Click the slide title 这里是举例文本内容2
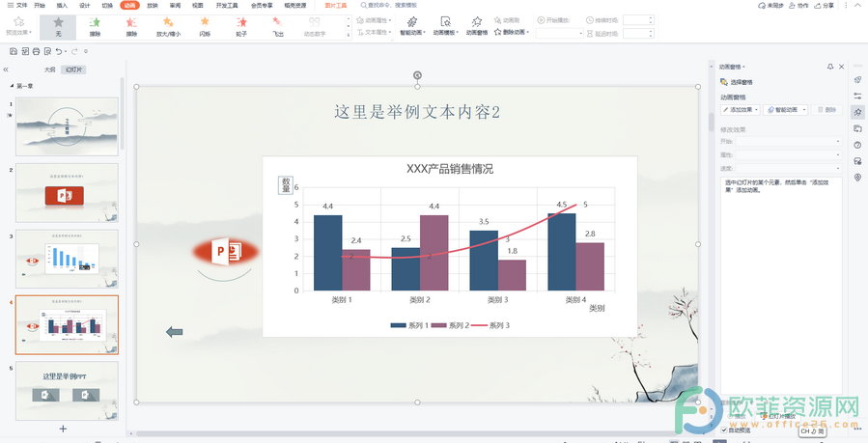This screenshot has width=868, height=443. pos(417,112)
